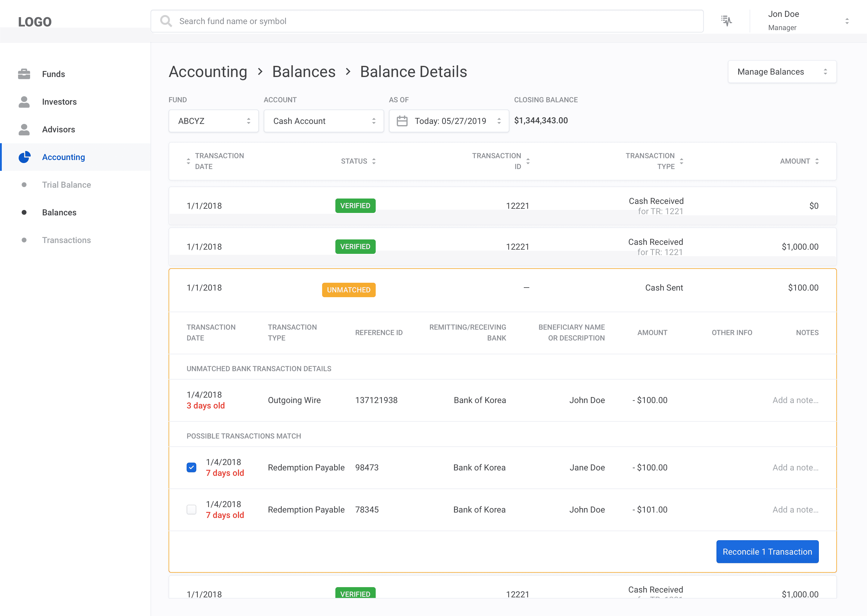Click the orange UNMATCHED status badge
This screenshot has width=867, height=616.
tap(349, 290)
